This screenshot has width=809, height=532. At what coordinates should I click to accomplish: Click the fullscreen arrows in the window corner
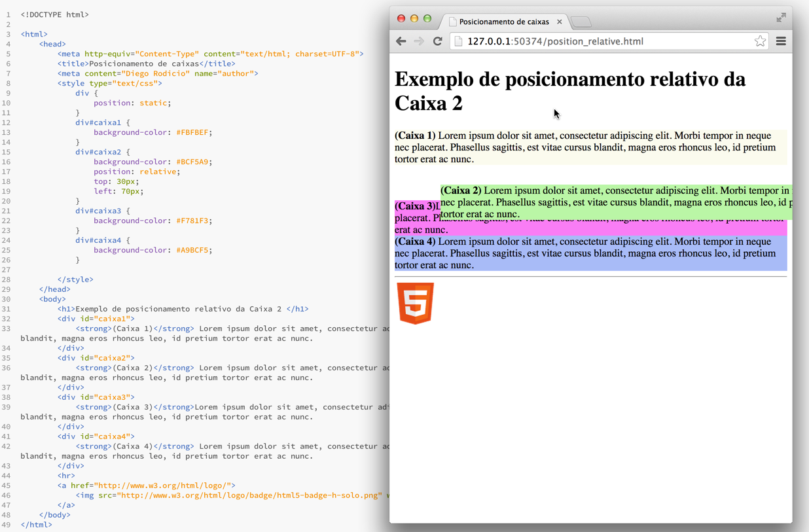pos(781,18)
